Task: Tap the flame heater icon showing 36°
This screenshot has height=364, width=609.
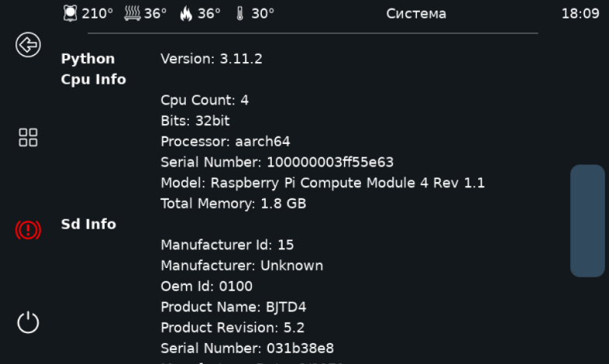Action: 186,14
